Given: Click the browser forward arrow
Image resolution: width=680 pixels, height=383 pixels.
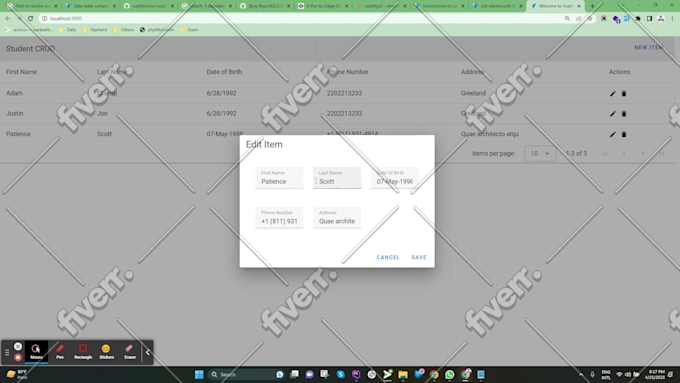Looking at the screenshot, I should pyautogui.click(x=19, y=19).
